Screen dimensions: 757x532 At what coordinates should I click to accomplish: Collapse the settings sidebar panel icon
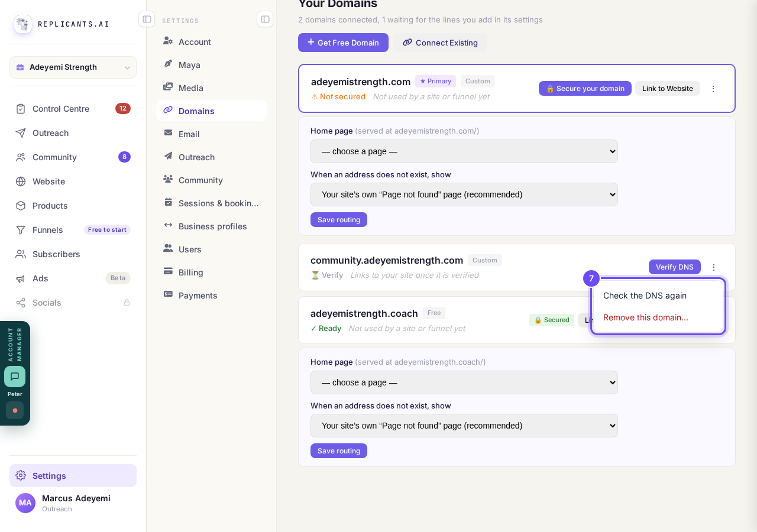tap(265, 19)
